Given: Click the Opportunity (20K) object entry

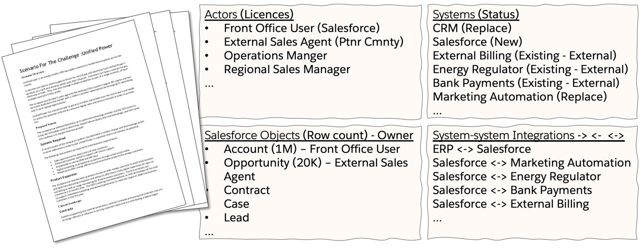Looking at the screenshot, I should (316, 163).
